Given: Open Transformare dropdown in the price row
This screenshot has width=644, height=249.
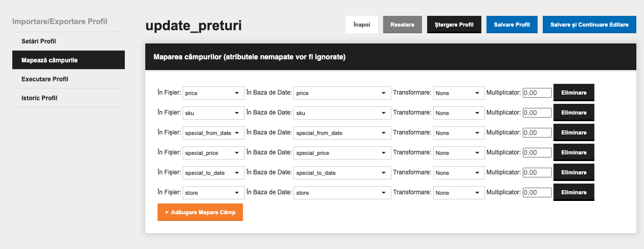Looking at the screenshot, I should click(x=459, y=93).
